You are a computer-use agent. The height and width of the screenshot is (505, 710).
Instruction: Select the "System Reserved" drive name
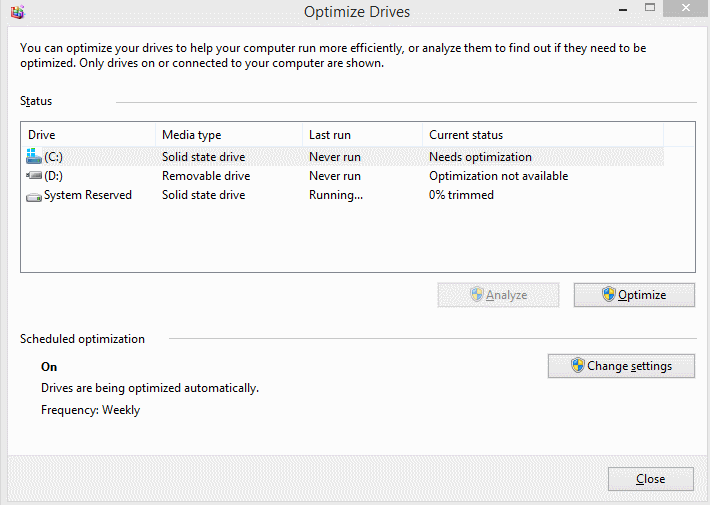(x=88, y=195)
